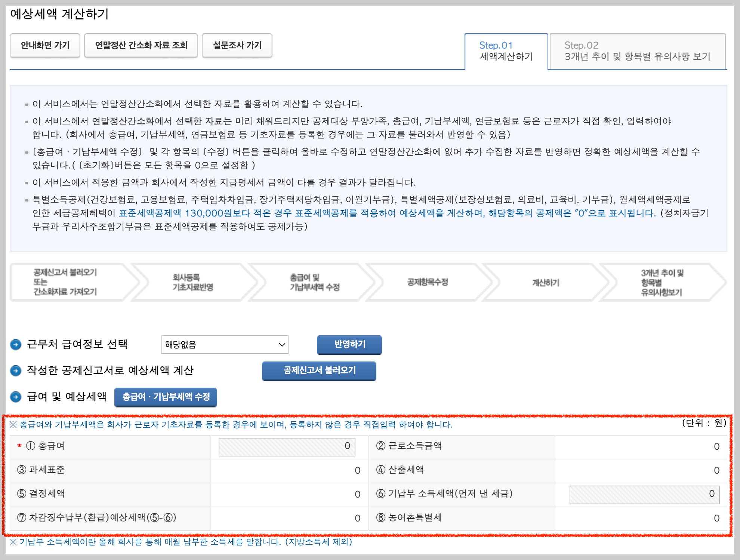
Task: Load with 공제신고서 불러오기 button
Action: tap(319, 370)
